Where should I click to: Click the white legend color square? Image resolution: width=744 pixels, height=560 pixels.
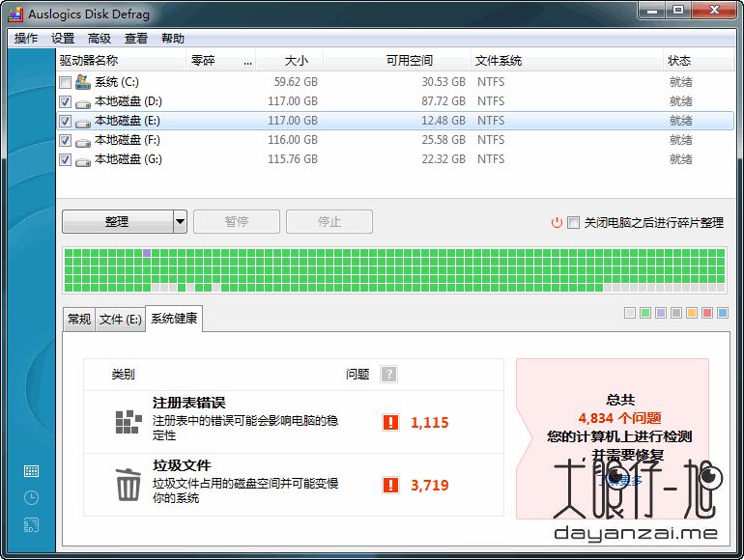pyautogui.click(x=630, y=313)
